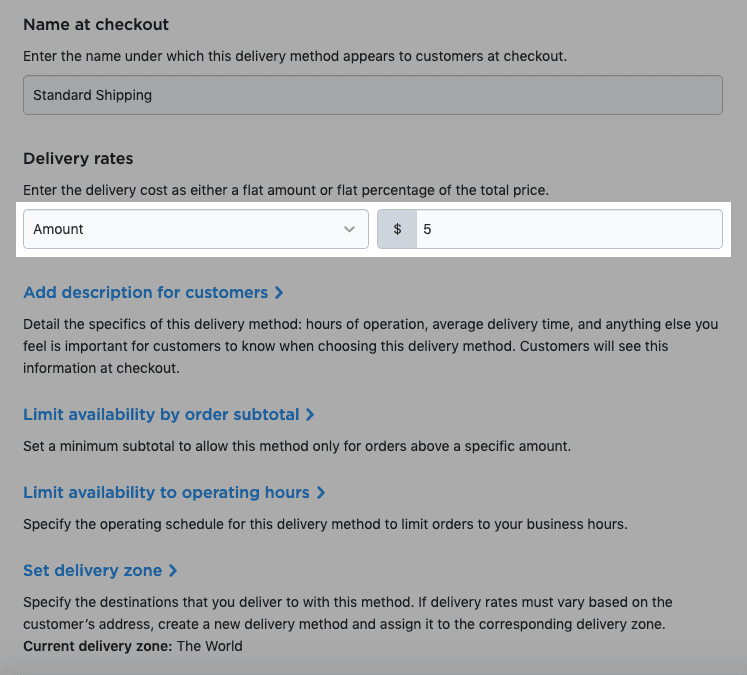Click the Standard Shipping name field
The image size is (747, 675).
pyautogui.click(x=372, y=96)
